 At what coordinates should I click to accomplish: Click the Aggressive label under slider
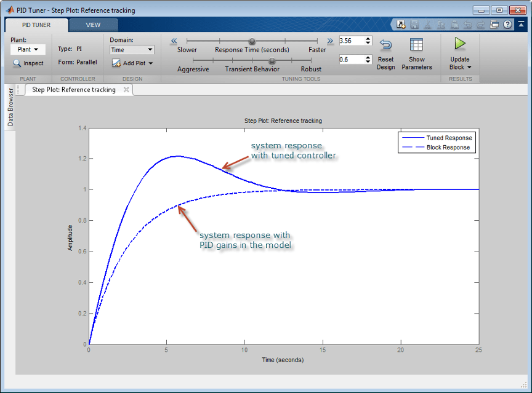point(193,69)
